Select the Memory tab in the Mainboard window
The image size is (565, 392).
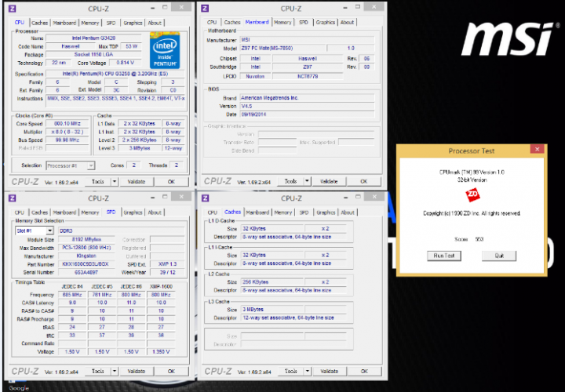click(x=282, y=22)
